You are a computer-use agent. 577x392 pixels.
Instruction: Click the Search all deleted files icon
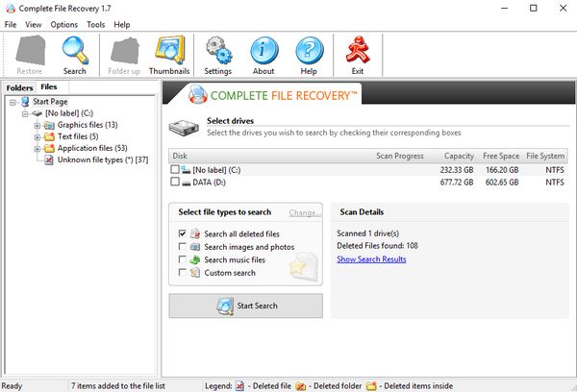pos(195,233)
